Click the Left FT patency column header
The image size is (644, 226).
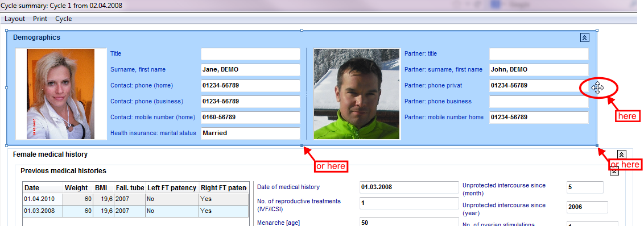click(172, 188)
